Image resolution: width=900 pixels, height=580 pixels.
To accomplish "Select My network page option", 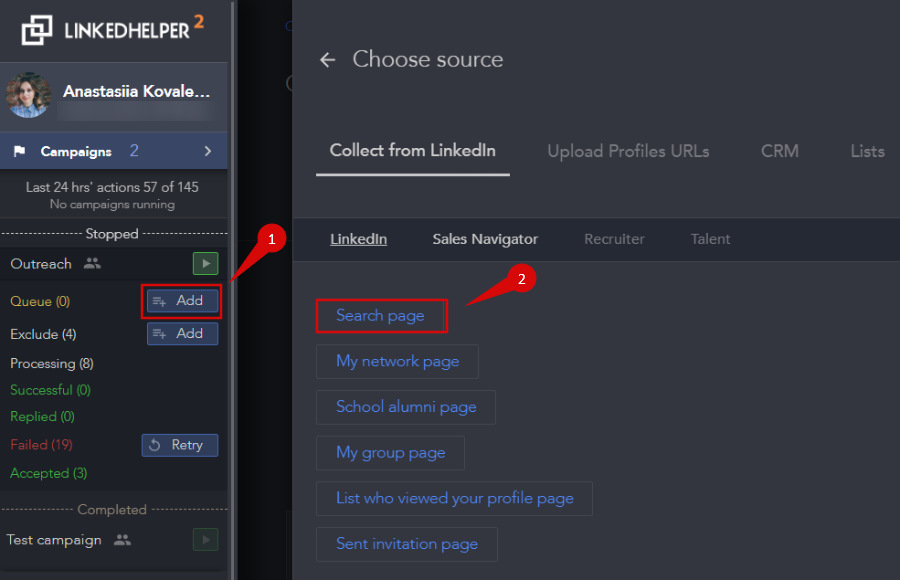I will (x=397, y=362).
